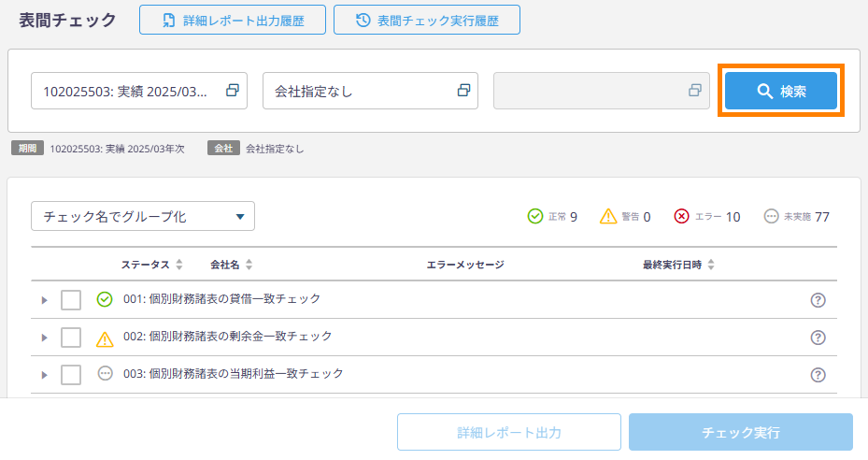This screenshot has width=868, height=460.
Task: Check the box for row 003
Action: point(71,375)
